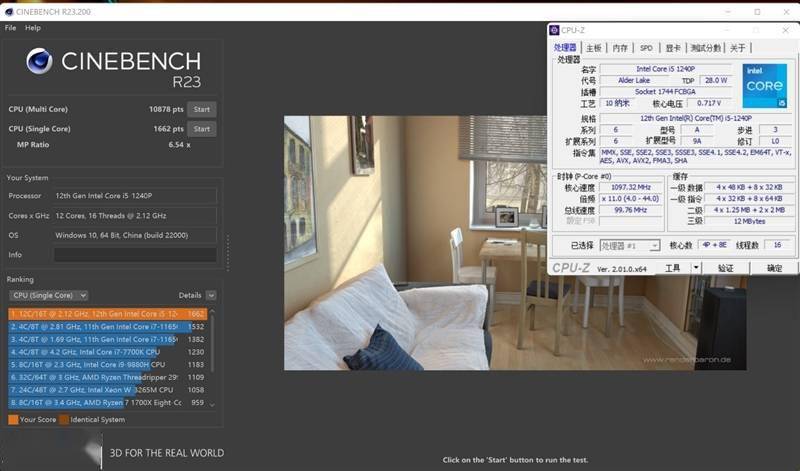Select the AMD Ryzen Threadripper ranking row
This screenshot has height=471, width=800.
pos(107,377)
